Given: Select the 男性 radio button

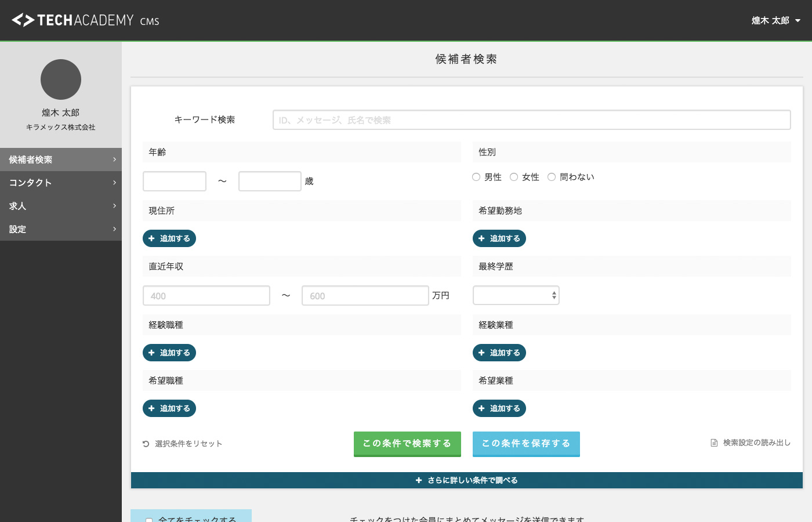Looking at the screenshot, I should point(476,177).
